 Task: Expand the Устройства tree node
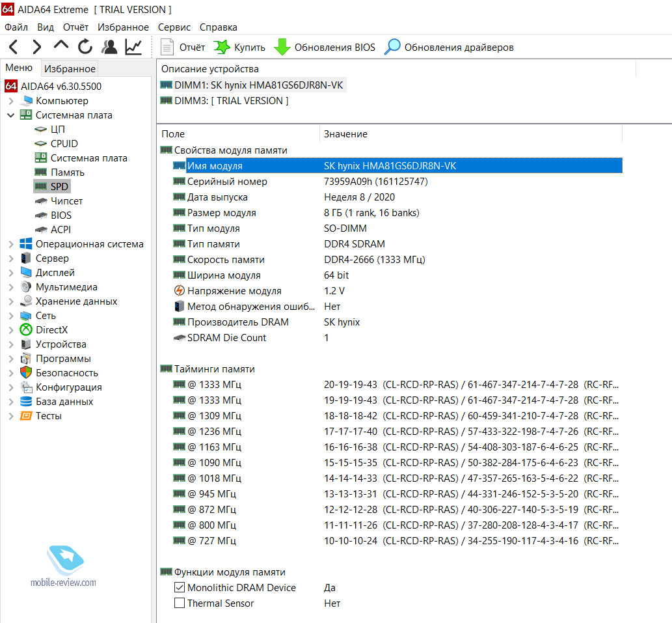tap(11, 344)
